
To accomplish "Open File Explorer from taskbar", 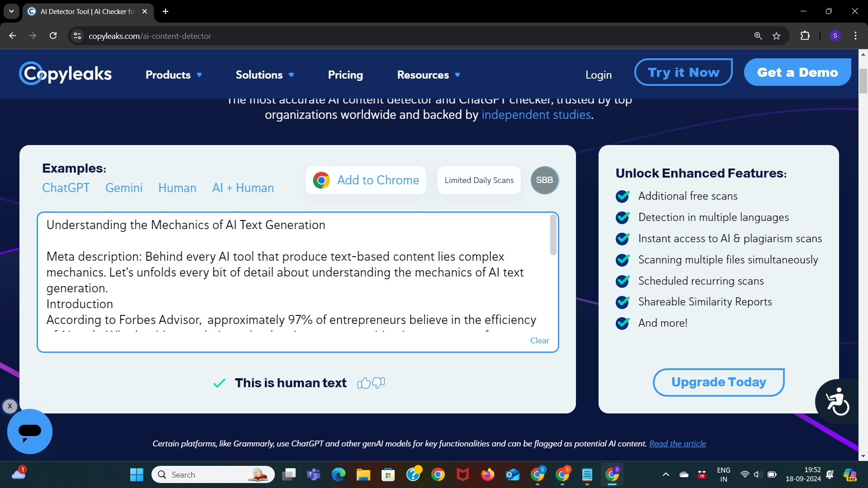I will [x=363, y=474].
